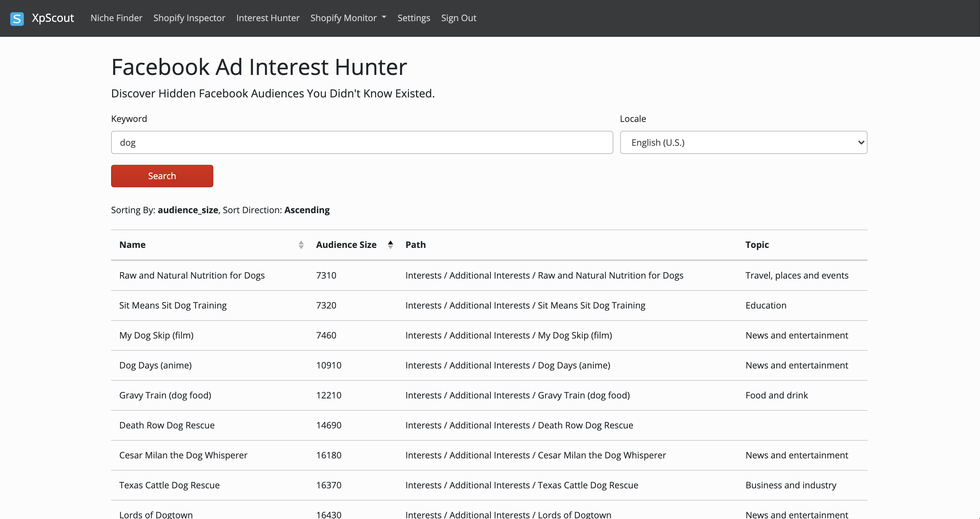Select Gravy Train (dog food) name cell
Image resolution: width=980 pixels, height=519 pixels.
(x=165, y=395)
